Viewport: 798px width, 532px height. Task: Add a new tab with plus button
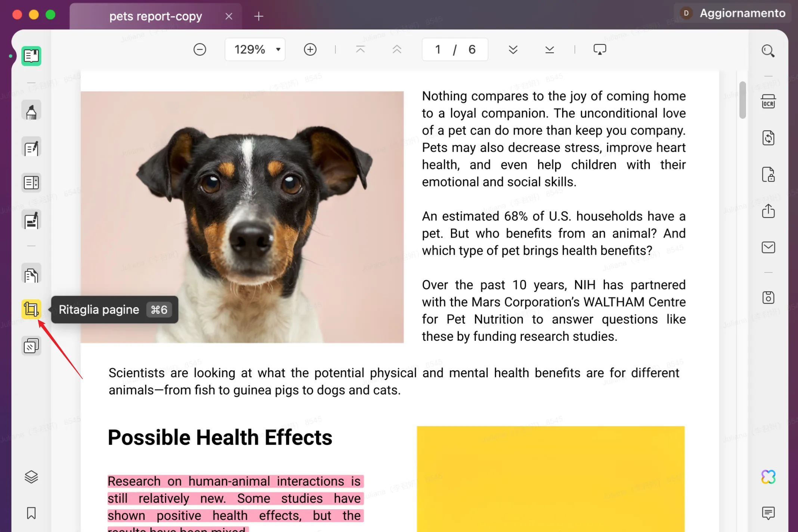pyautogui.click(x=259, y=16)
